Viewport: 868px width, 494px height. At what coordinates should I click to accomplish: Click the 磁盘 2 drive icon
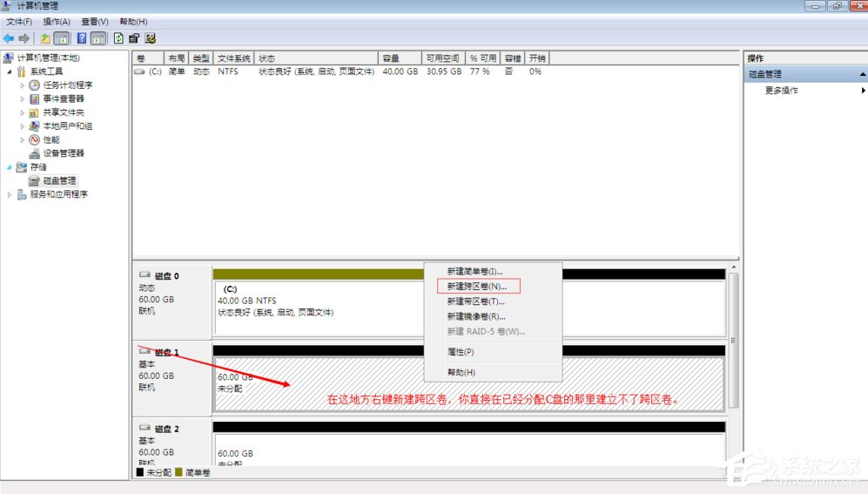click(145, 428)
